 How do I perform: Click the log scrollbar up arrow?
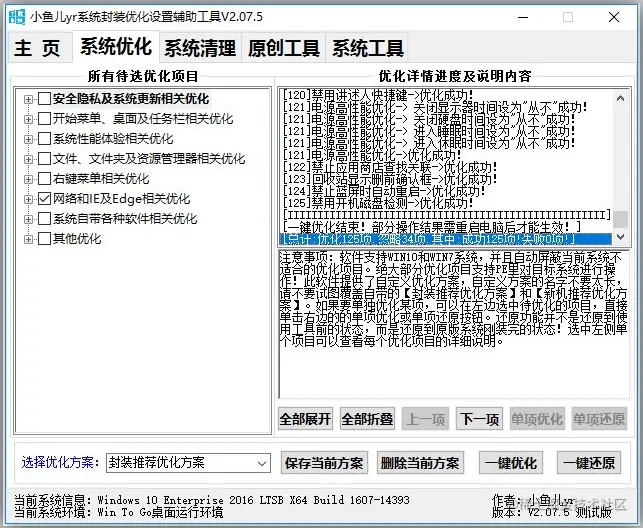(x=620, y=98)
